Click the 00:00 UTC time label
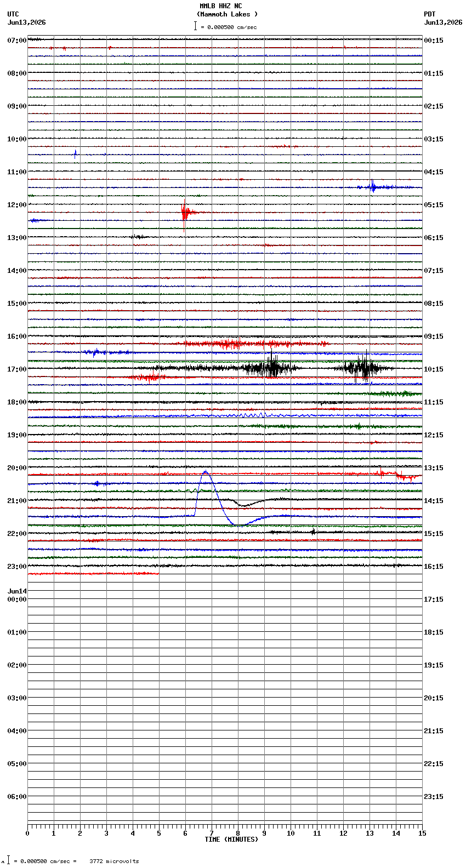 pyautogui.click(x=17, y=599)
